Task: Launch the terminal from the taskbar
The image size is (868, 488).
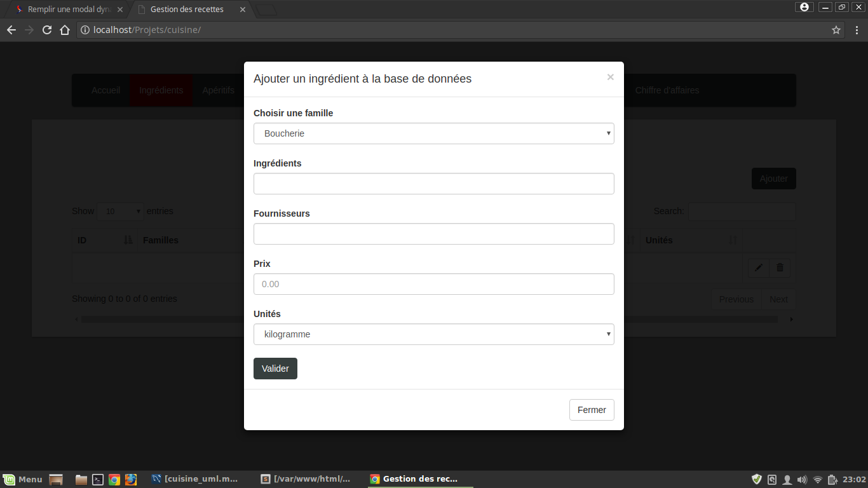Action: (x=98, y=480)
